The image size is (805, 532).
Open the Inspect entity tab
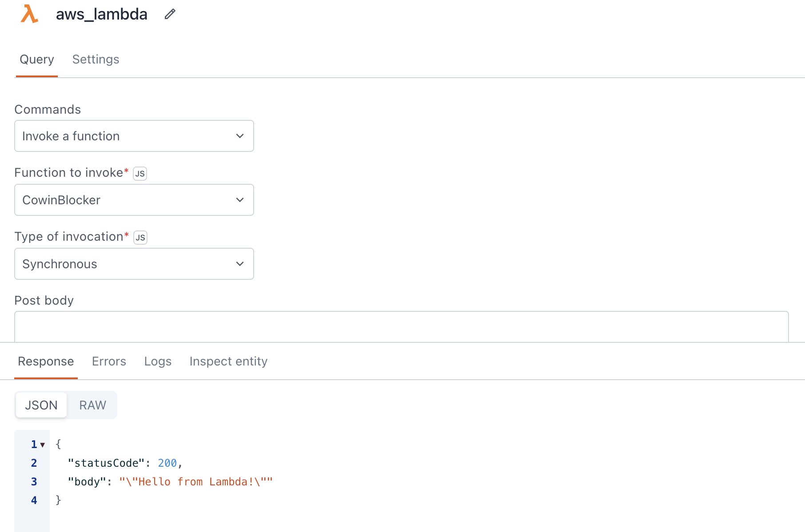228,361
